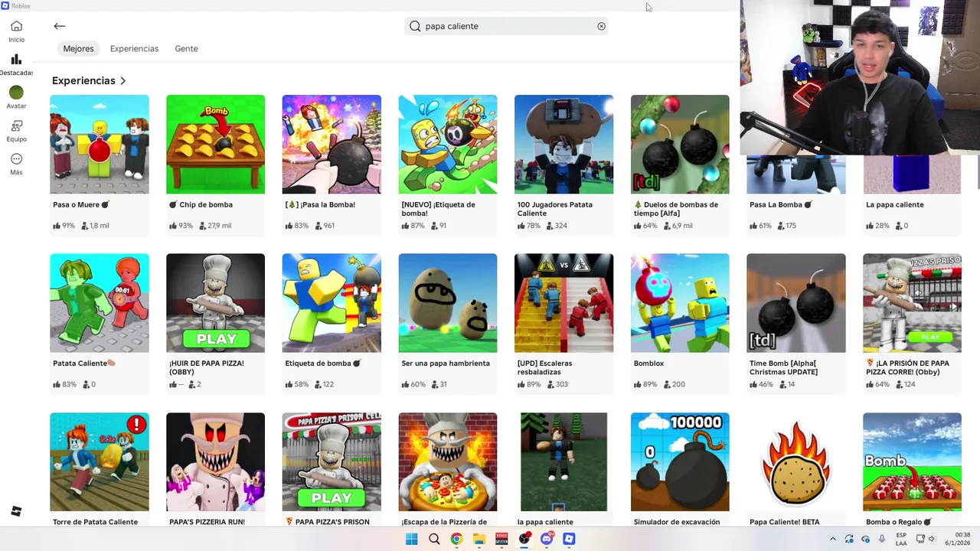Open Duelos de bombas de tiempo thumbnail

[x=680, y=144]
